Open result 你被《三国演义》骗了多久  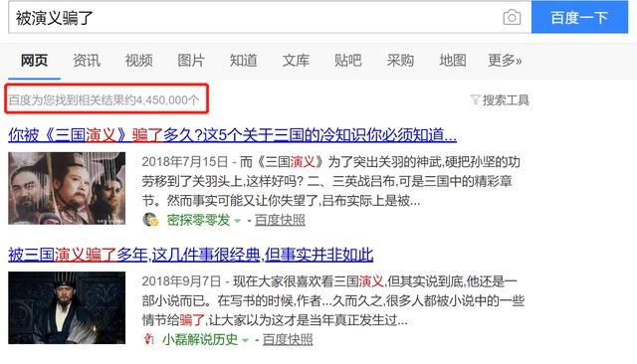[x=232, y=135]
